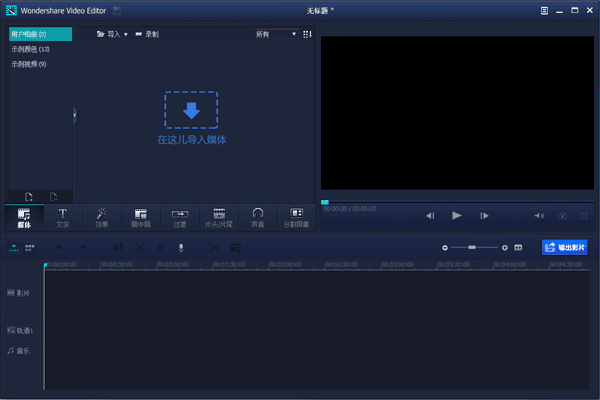Open the 片头/片尾 intro/credits tab

[218, 218]
